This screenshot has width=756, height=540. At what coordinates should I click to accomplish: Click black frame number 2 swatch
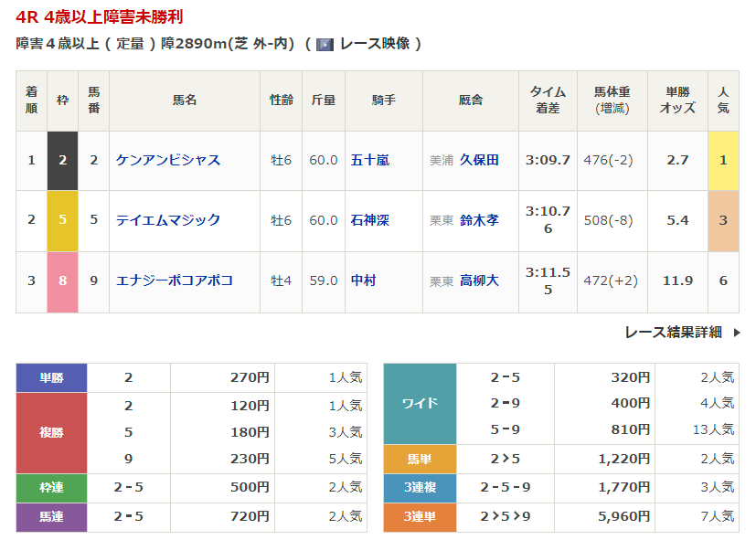[x=63, y=160]
